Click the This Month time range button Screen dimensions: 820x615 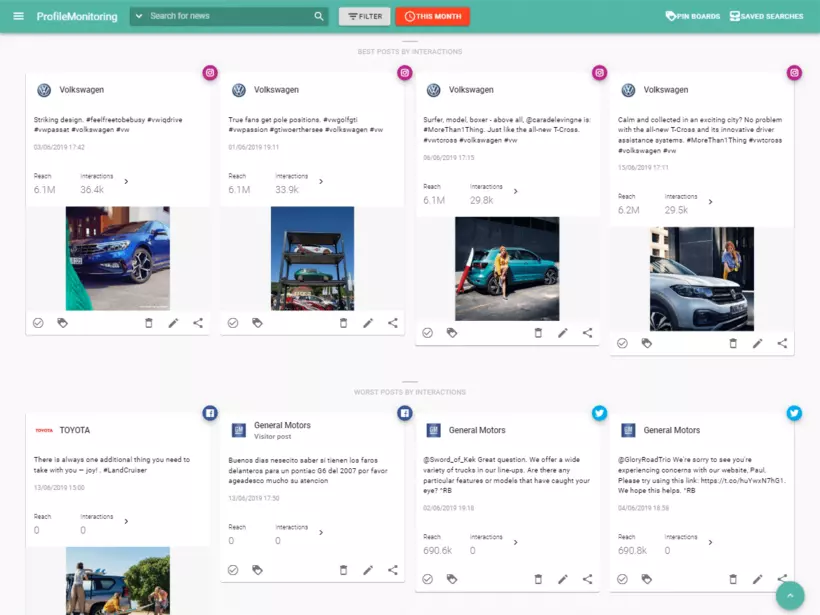pyautogui.click(x=432, y=16)
